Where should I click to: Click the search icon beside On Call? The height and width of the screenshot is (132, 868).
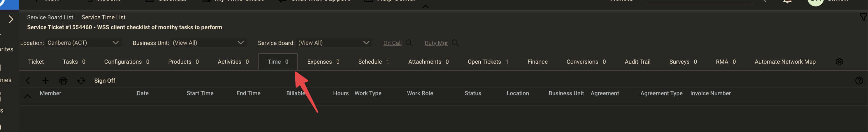point(409,43)
